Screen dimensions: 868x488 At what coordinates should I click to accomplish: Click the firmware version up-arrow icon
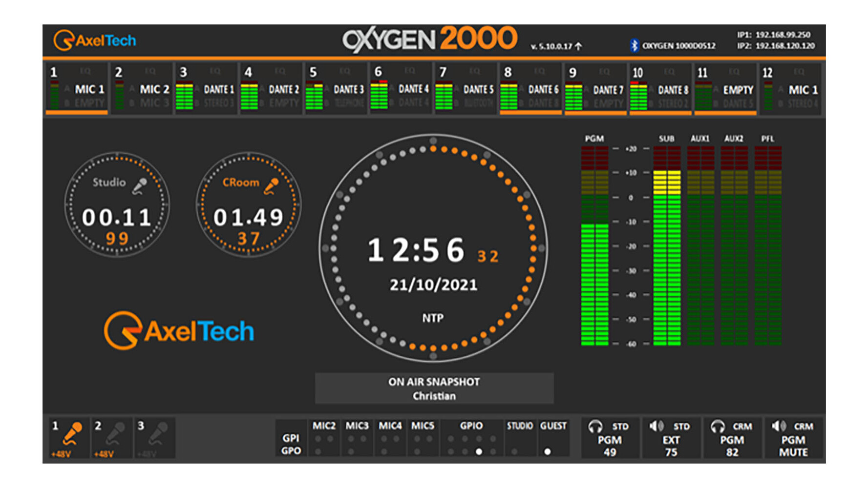click(x=579, y=46)
